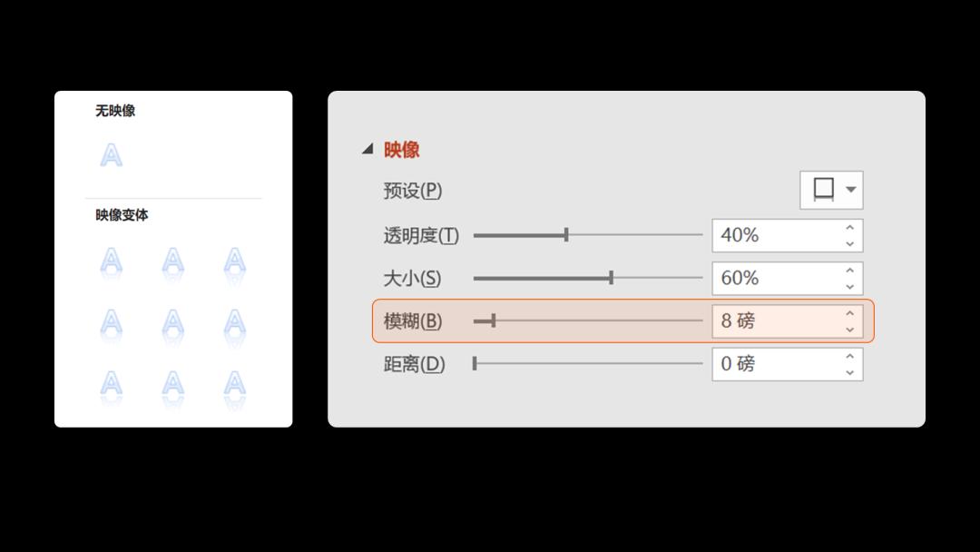980x552 pixels.
Task: Click the 透明度 slider handle
Action: coord(566,234)
